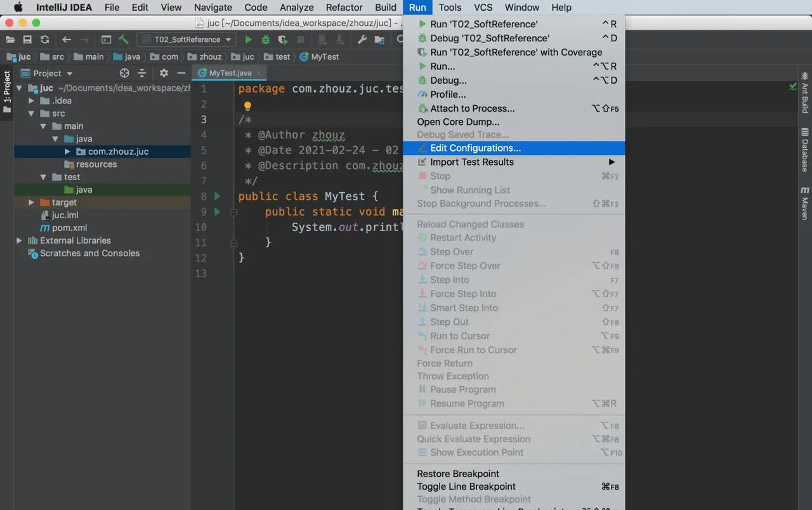Expand the com.zhouz.juc package node
Image resolution: width=812 pixels, height=510 pixels.
pos(67,152)
